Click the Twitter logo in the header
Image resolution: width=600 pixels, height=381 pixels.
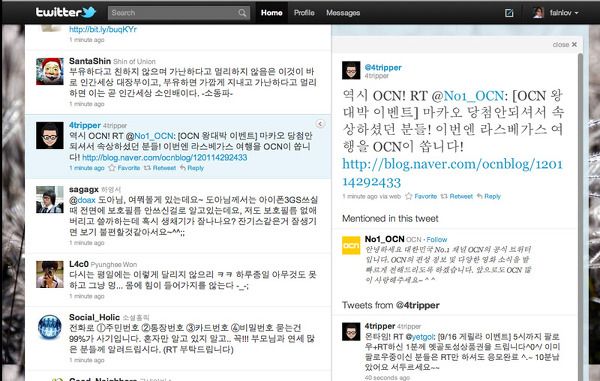click(x=66, y=12)
